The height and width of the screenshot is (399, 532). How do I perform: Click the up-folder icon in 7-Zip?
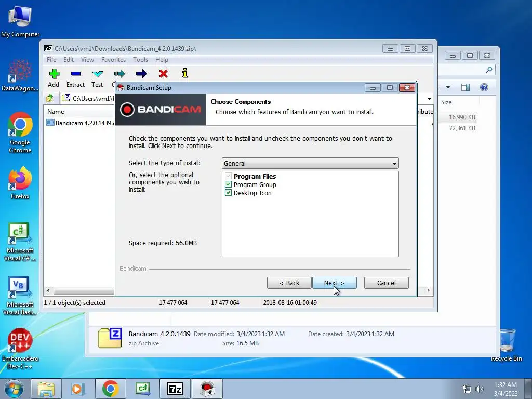pos(50,98)
